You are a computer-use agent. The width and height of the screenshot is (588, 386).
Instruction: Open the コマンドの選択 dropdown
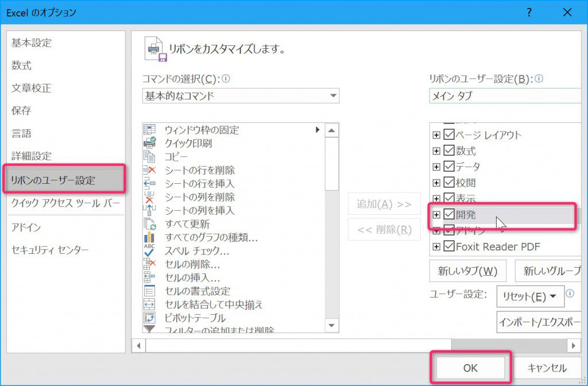pos(241,96)
